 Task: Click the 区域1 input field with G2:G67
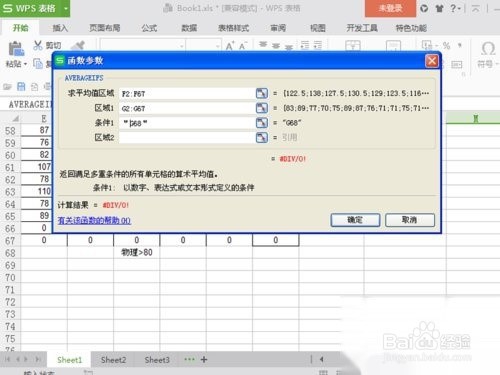click(x=187, y=108)
